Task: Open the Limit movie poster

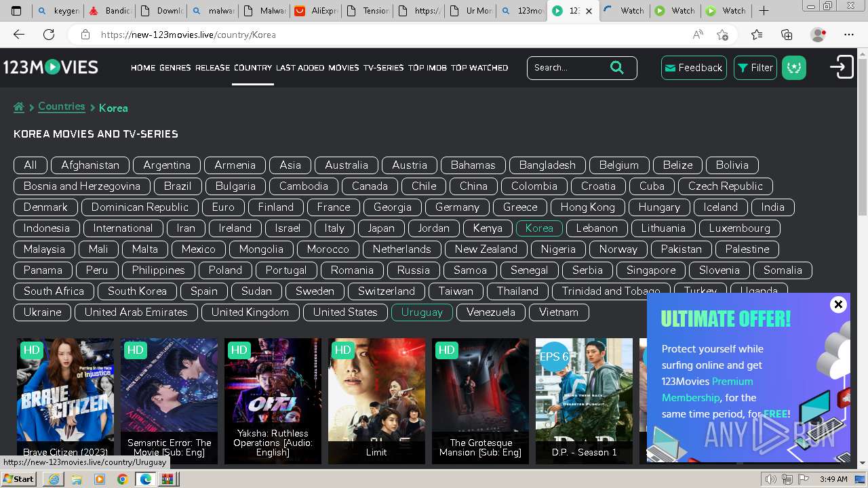Action: pos(376,401)
